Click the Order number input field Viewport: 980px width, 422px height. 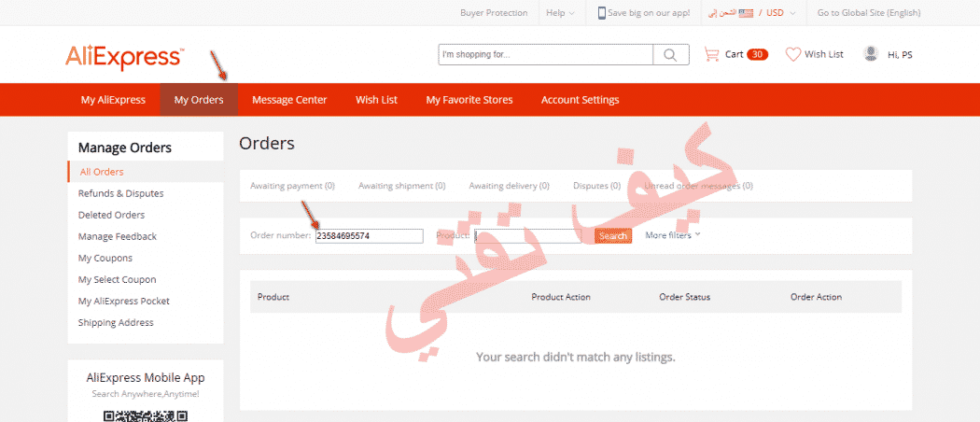(x=370, y=235)
